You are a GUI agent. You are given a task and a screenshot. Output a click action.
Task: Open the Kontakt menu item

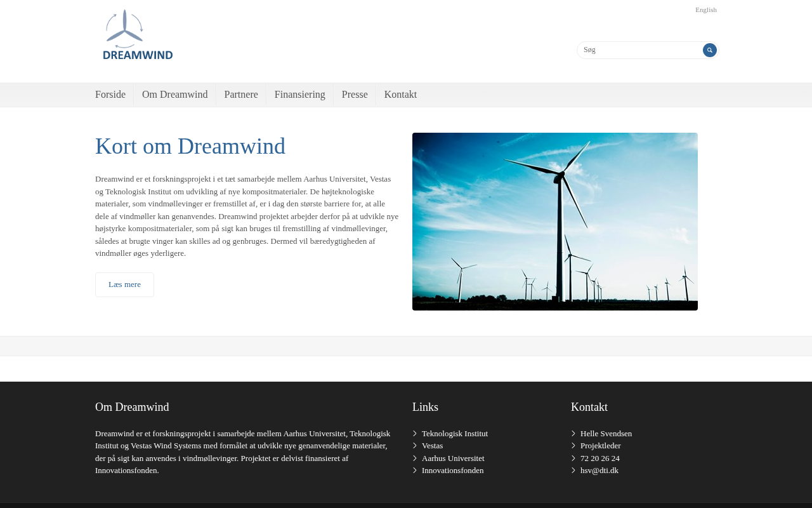pos(400,95)
